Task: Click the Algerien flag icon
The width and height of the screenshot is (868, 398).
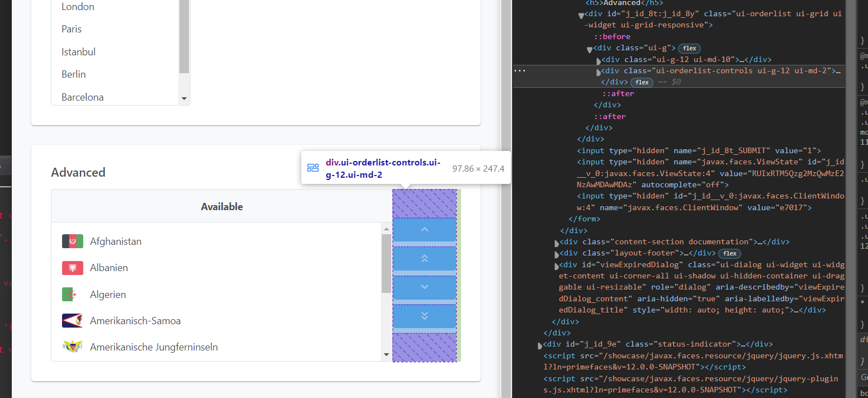Action: [73, 294]
